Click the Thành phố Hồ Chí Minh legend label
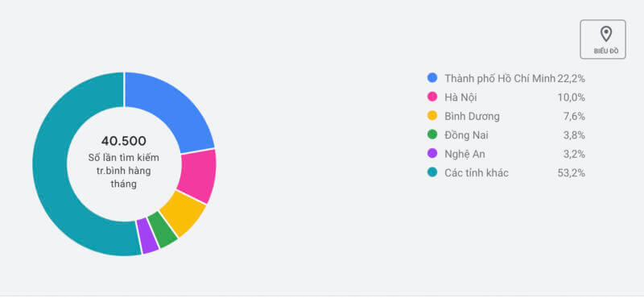This screenshot has height=298, width=644. point(500,78)
